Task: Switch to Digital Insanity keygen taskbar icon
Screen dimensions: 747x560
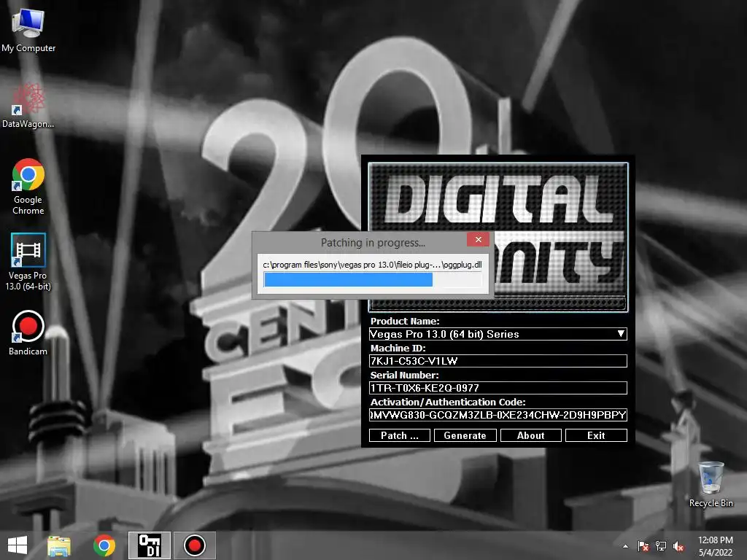Action: coord(149,545)
